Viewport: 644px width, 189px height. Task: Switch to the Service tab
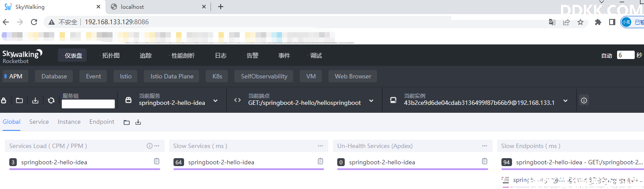(39, 122)
